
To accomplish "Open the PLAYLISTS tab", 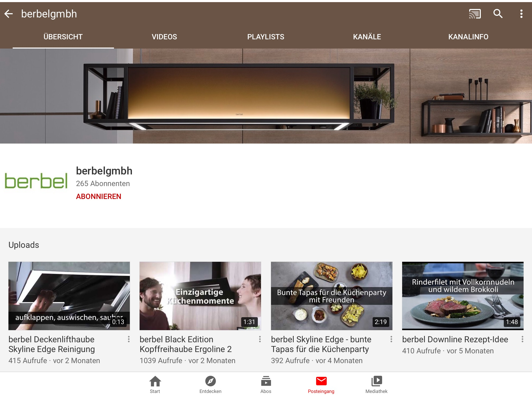I will pyautogui.click(x=265, y=37).
